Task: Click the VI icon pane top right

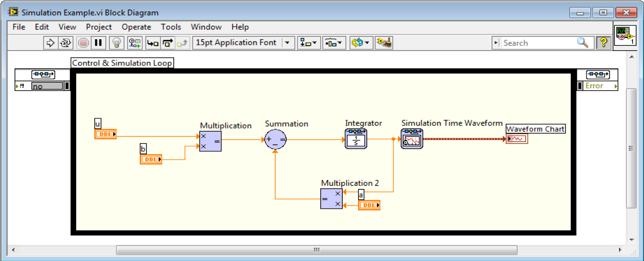Action: coord(625,35)
